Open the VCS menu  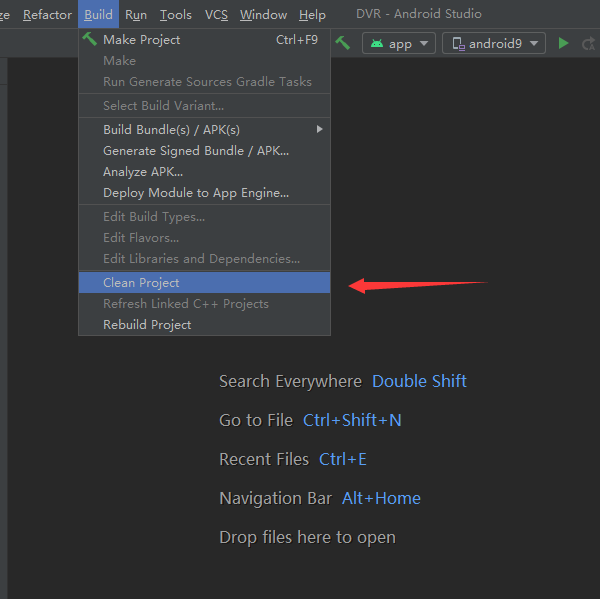tap(216, 15)
